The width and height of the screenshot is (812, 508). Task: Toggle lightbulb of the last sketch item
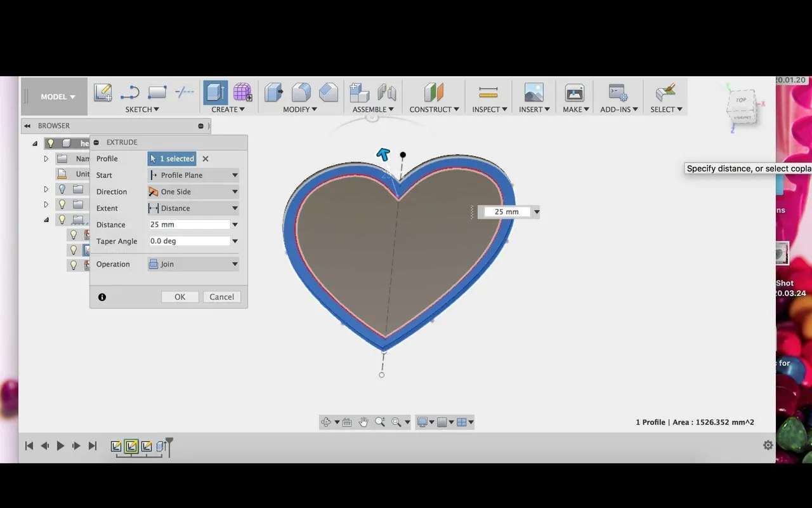click(74, 265)
